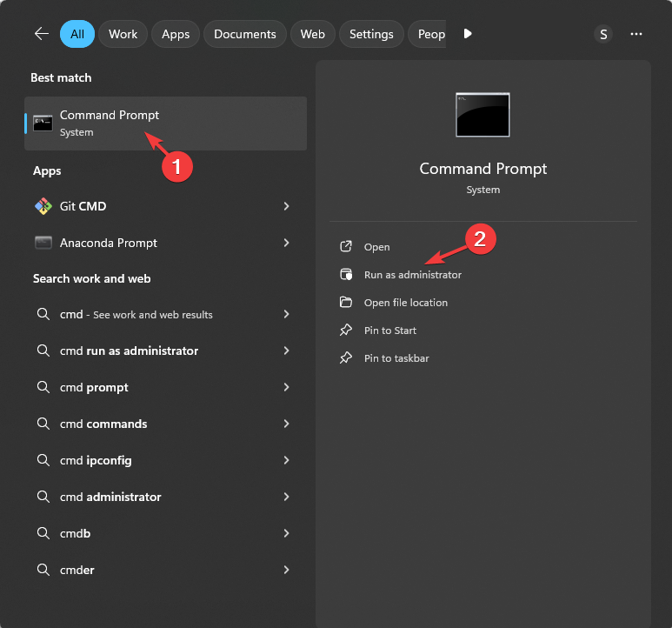
Task: Select 'cmd - See work and web results'
Action: pos(165,314)
